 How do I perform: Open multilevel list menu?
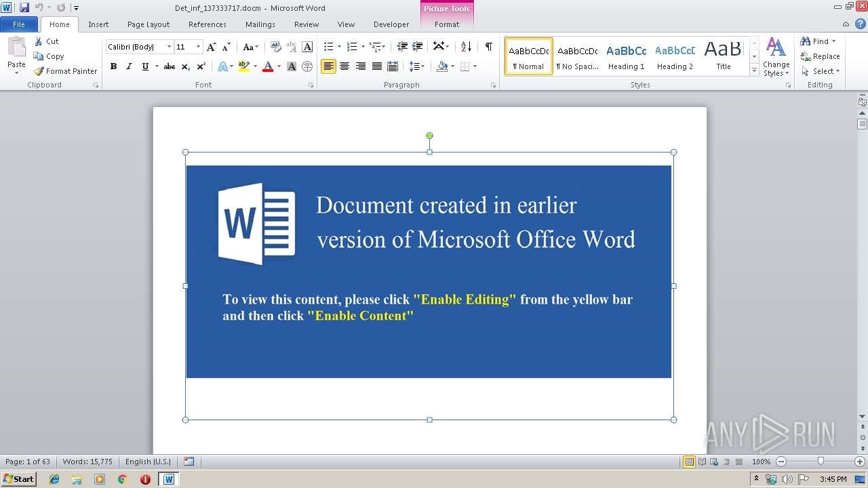[377, 47]
